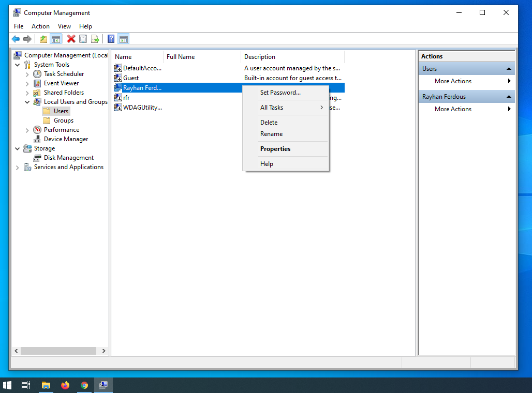Expand the Performance node
Image resolution: width=532 pixels, height=393 pixels.
click(x=27, y=130)
